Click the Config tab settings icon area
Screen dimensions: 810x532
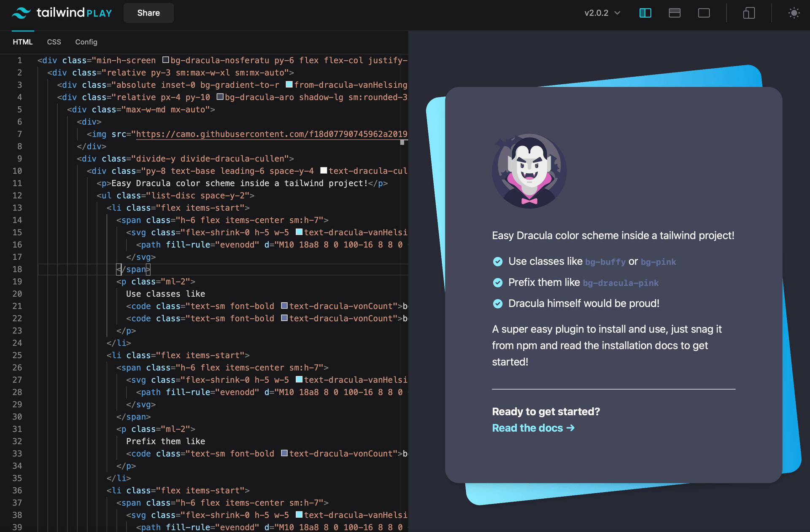86,42
